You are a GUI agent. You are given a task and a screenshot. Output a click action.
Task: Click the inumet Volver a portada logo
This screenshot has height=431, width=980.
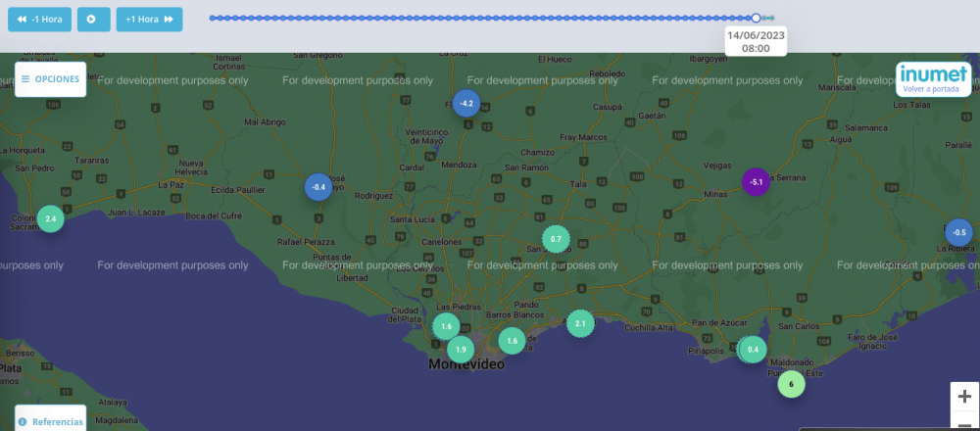[x=934, y=79]
